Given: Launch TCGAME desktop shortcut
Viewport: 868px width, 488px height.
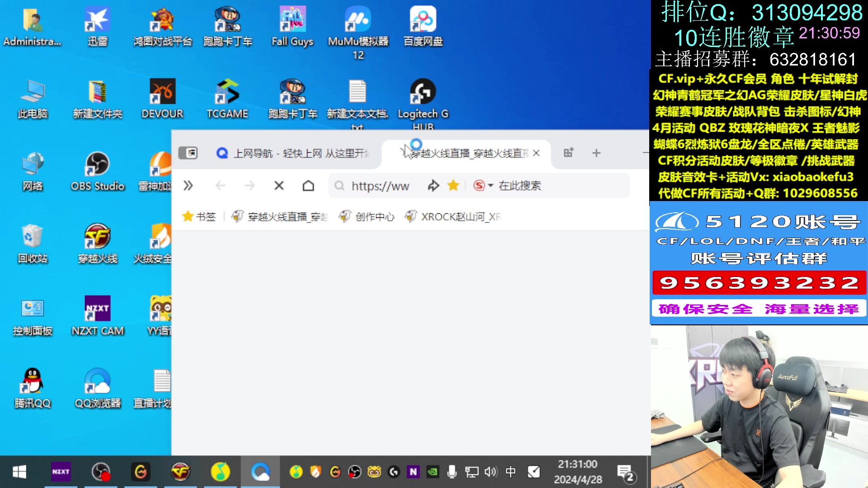Looking at the screenshot, I should coord(227,99).
